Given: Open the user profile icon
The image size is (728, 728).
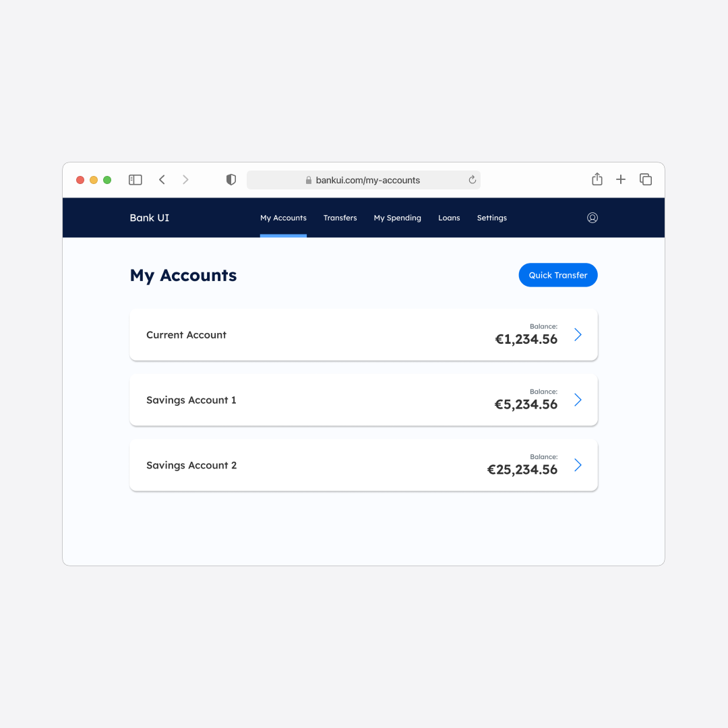Looking at the screenshot, I should pos(593,218).
